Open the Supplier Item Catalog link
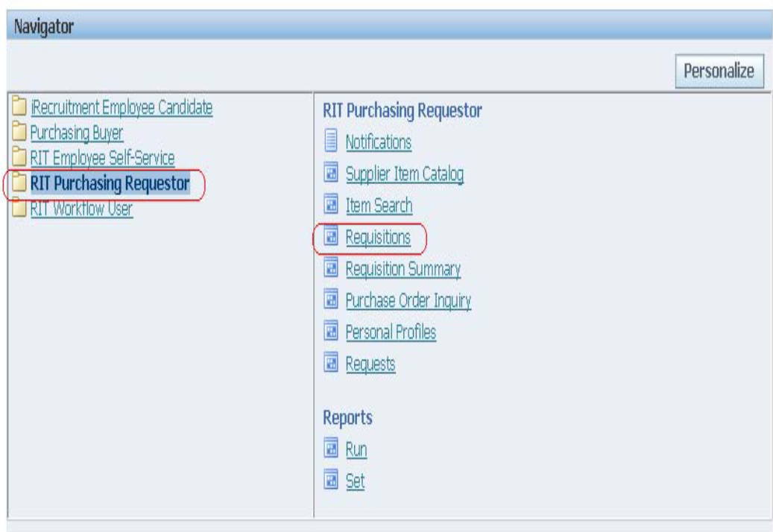Screen dimensions: 773x532 [x=404, y=174]
